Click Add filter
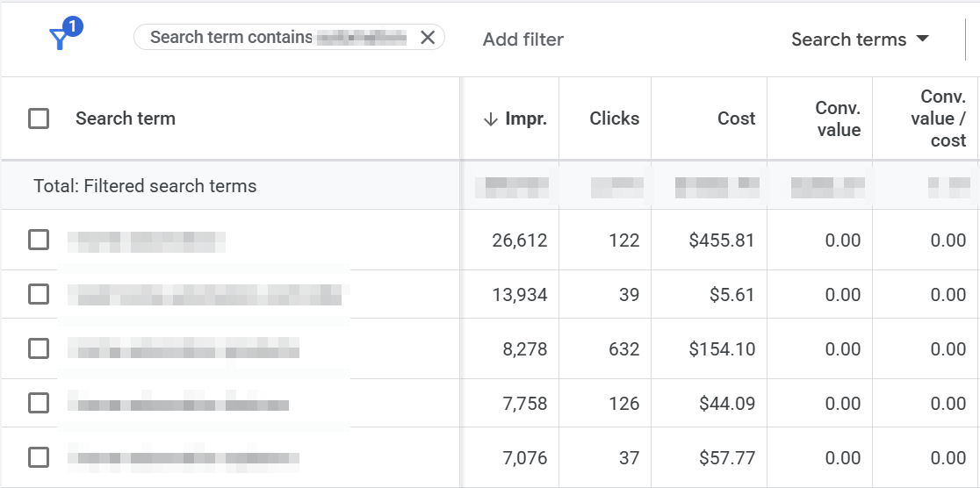 (x=523, y=39)
